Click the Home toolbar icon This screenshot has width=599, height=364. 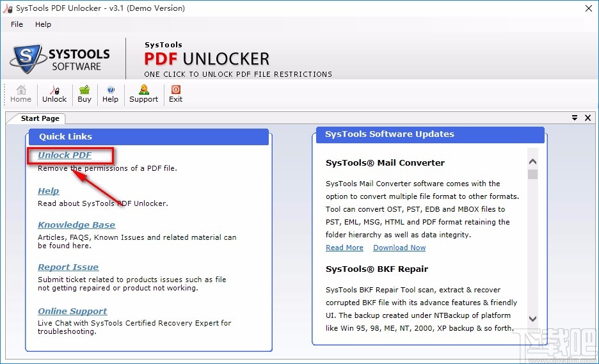pyautogui.click(x=21, y=94)
